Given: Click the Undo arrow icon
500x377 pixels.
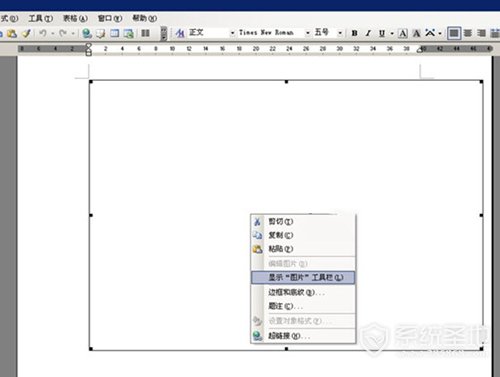Looking at the screenshot, I should 43,33.
